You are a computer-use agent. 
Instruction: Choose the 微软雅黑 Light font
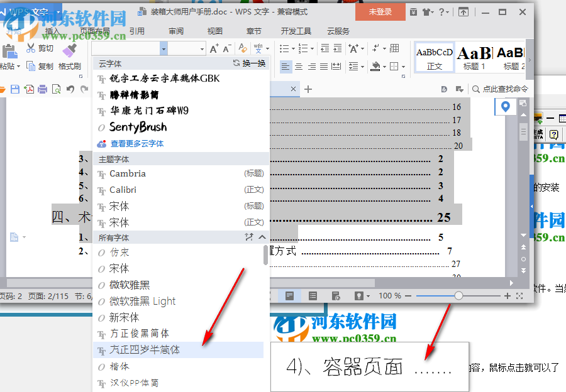click(179, 301)
